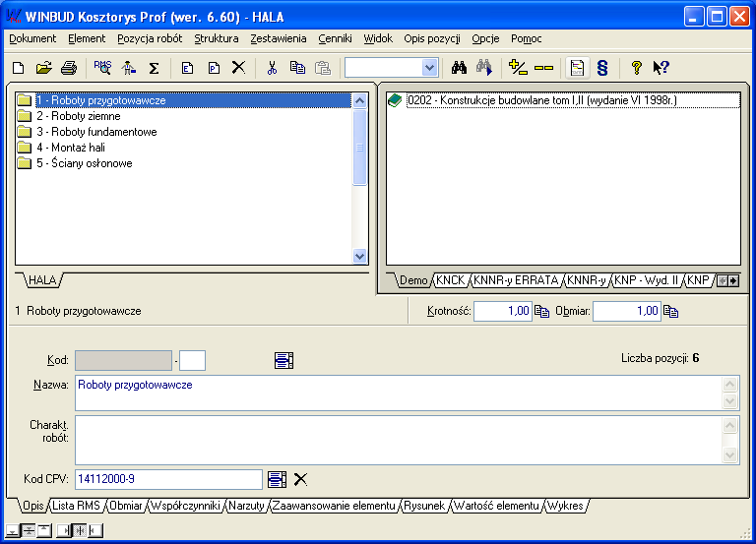Open the Struktura menu

point(217,38)
